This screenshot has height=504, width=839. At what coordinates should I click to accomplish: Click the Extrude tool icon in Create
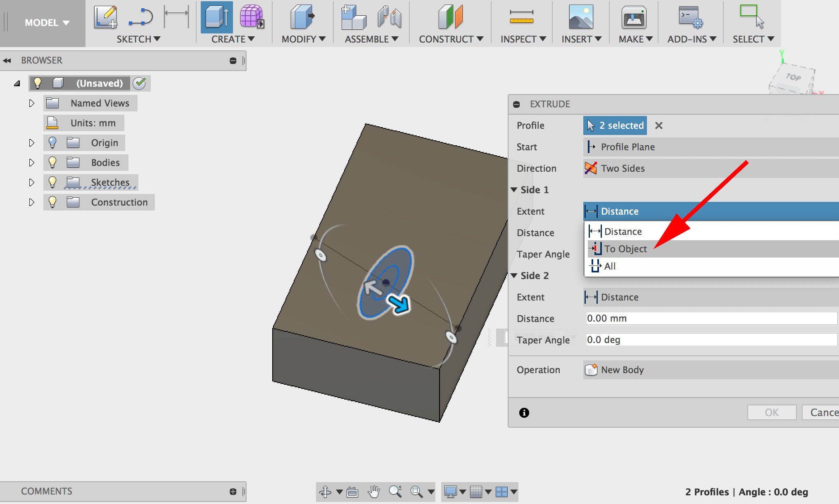[217, 17]
